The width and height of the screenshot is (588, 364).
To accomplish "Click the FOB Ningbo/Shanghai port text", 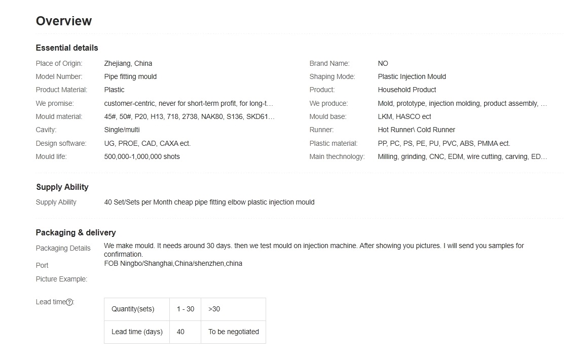I will pos(173,263).
